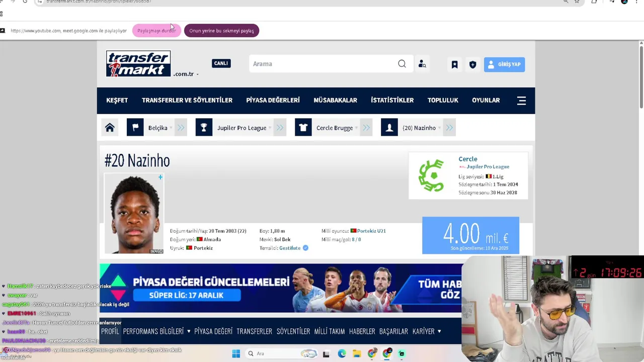Expand the Cercle Brugge breadcrumb dropdown

tap(357, 128)
